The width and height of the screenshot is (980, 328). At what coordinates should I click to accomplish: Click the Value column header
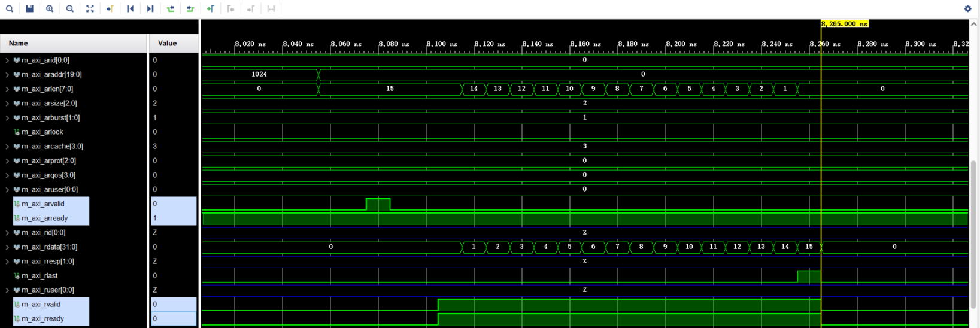point(174,43)
